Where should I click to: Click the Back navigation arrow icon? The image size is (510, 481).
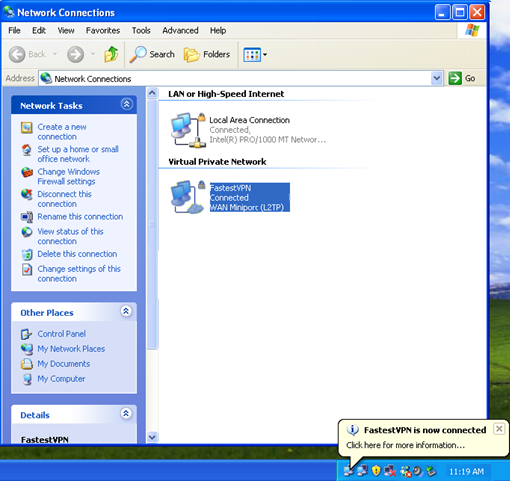[x=17, y=54]
